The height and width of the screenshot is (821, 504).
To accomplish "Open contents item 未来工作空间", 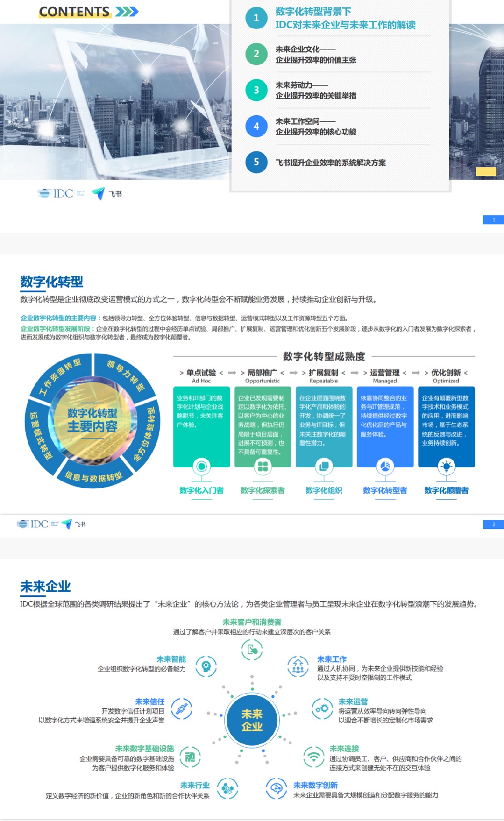I will tap(316, 127).
